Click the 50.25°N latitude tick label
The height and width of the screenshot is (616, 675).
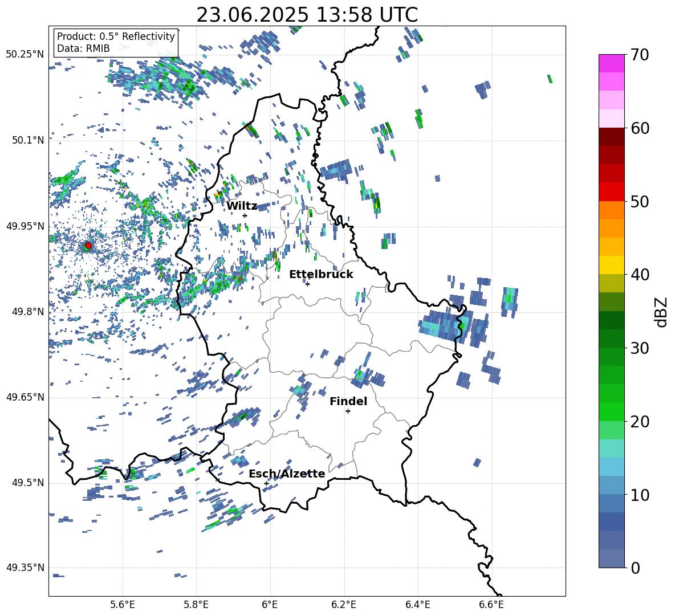[x=25, y=55]
